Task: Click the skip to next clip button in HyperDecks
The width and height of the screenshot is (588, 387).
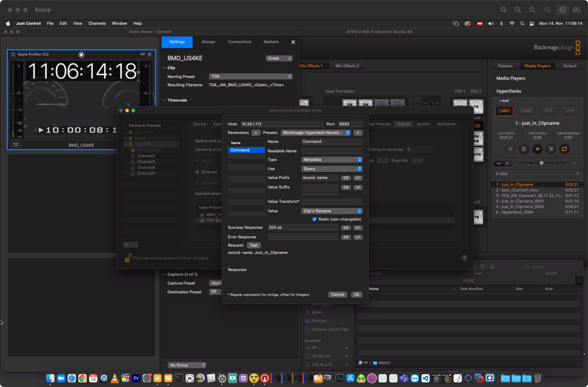Action: [551, 149]
